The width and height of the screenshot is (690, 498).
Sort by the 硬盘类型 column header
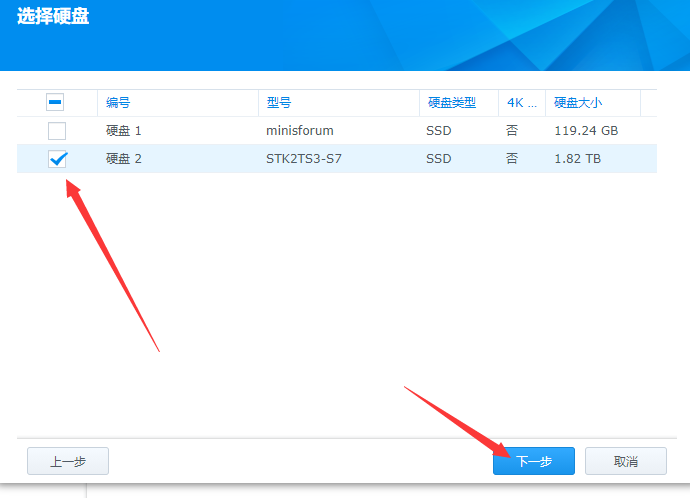[459, 103]
